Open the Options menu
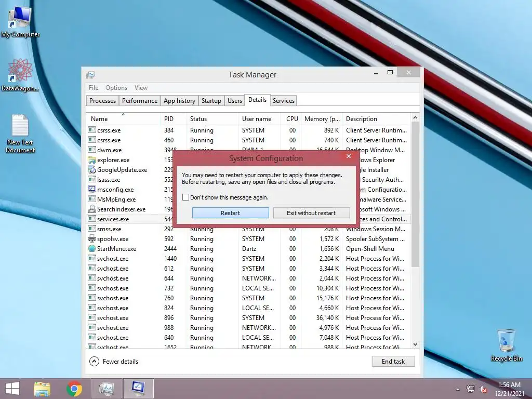This screenshot has width=532, height=399. click(116, 87)
